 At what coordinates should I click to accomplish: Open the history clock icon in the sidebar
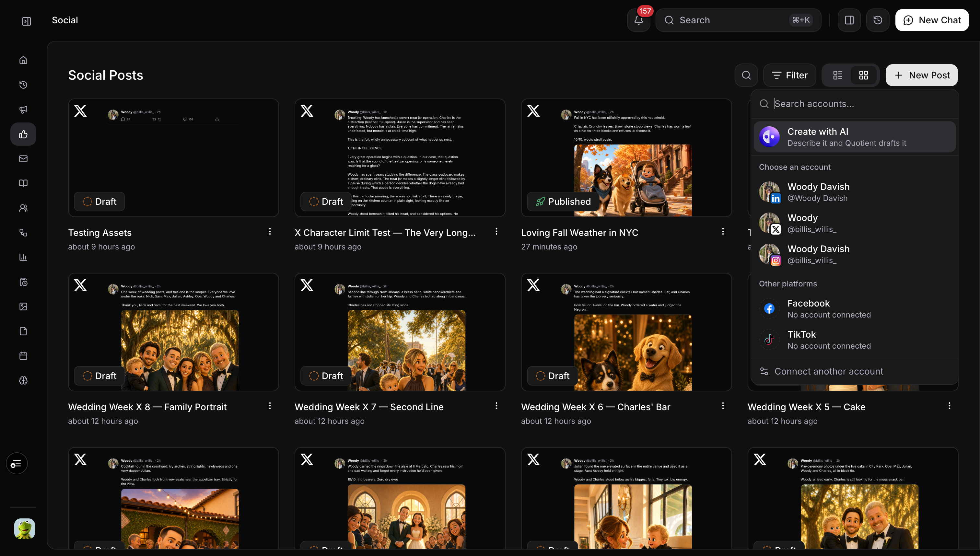pos(23,85)
